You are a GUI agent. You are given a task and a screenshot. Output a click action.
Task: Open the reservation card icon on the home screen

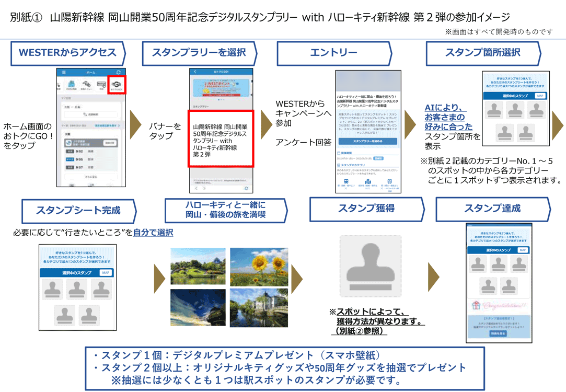pos(101,85)
